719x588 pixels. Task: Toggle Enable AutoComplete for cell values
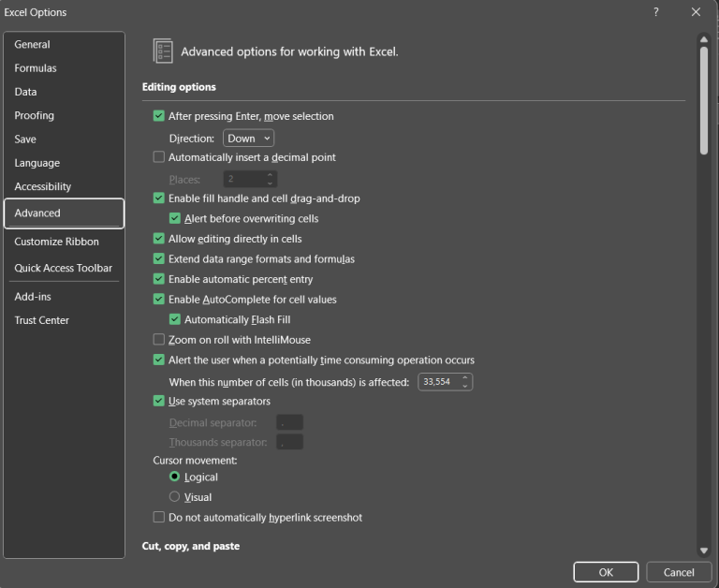[x=158, y=299]
